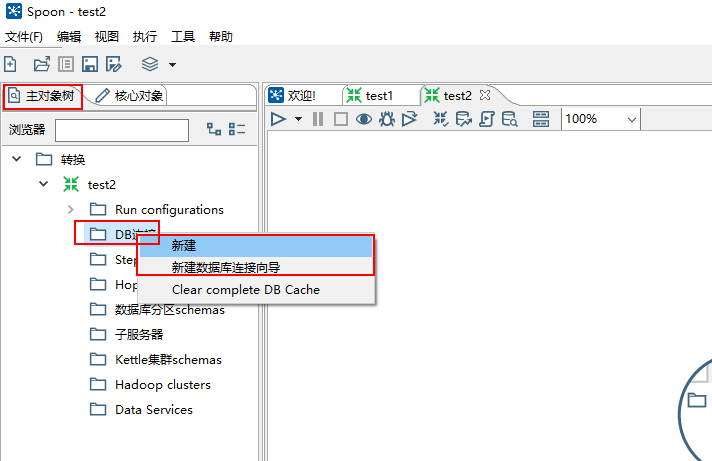Preview the transformation with the eye icon
The width and height of the screenshot is (712, 461).
click(364, 119)
